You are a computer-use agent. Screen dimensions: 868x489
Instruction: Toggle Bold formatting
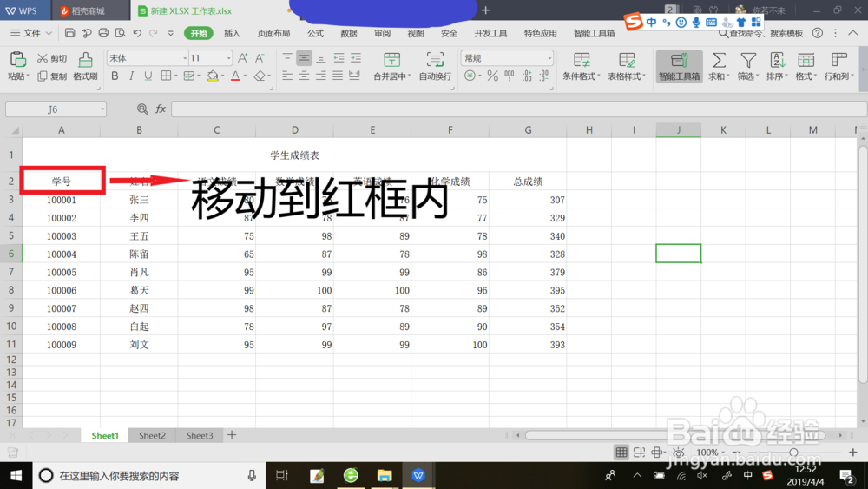pos(115,76)
